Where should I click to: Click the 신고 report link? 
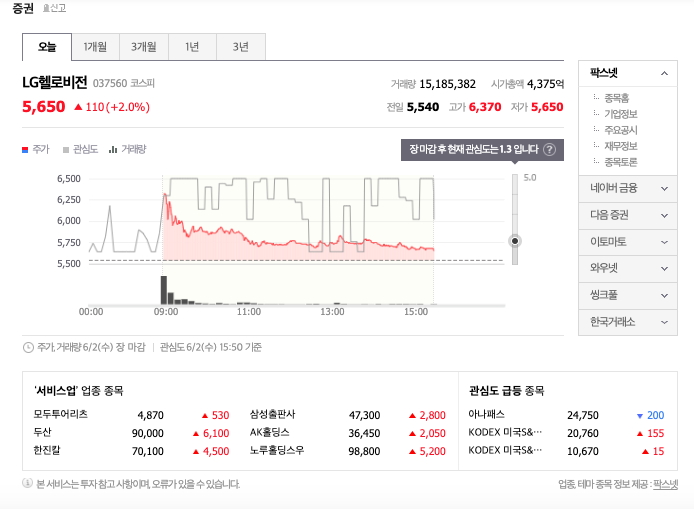(x=54, y=8)
